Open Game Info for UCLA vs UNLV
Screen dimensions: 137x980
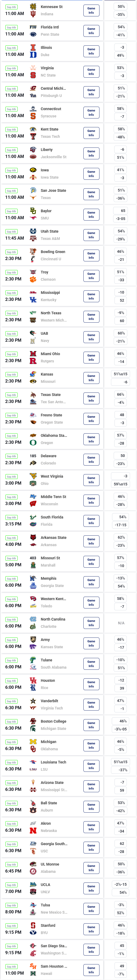click(91, 889)
